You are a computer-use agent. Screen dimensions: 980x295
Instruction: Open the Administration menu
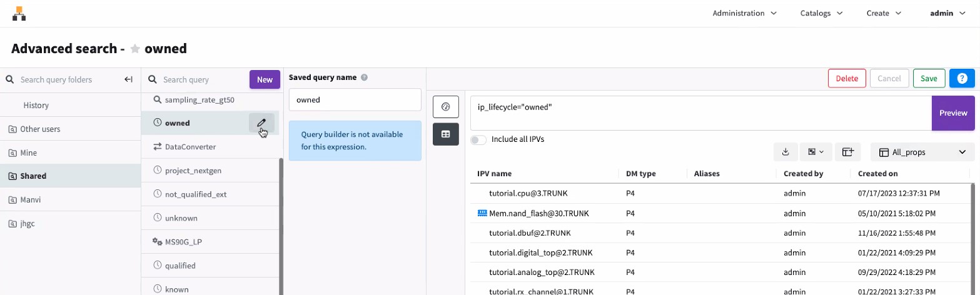coord(744,12)
